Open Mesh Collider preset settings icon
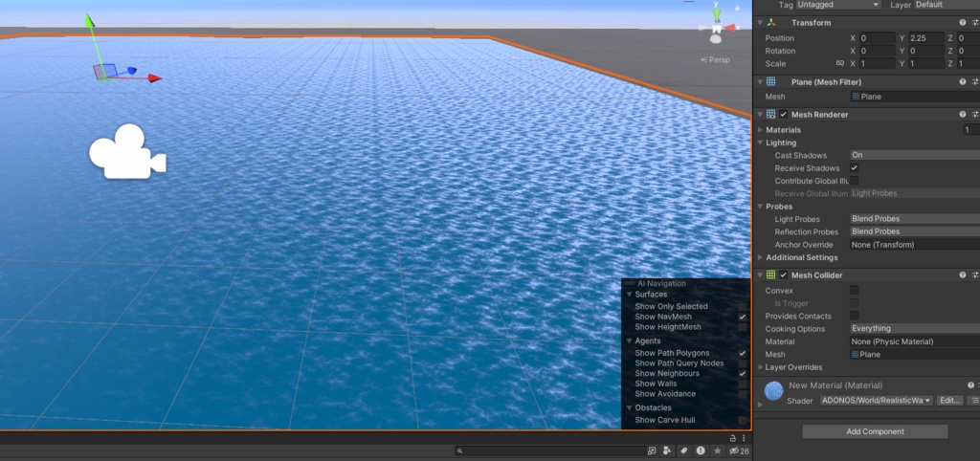This screenshot has width=980, height=461. pos(975,274)
